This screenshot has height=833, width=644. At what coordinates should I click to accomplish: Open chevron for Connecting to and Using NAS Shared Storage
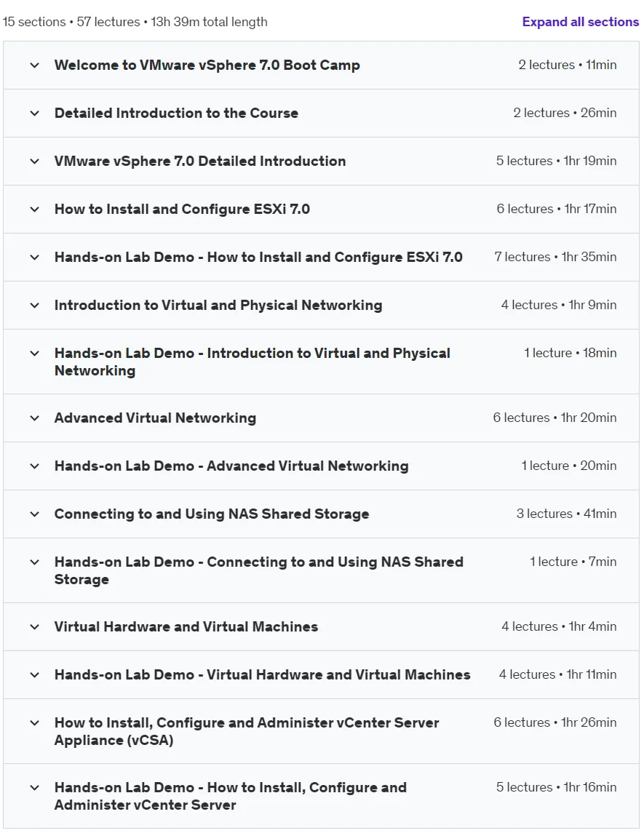[34, 514]
